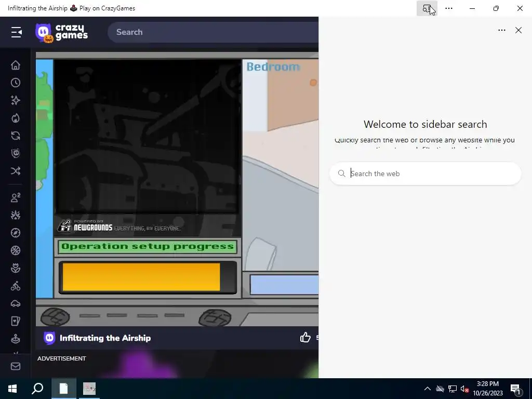Viewport: 532px width, 399px height.
Task: Focus the Search the web field
Action: coord(425,174)
